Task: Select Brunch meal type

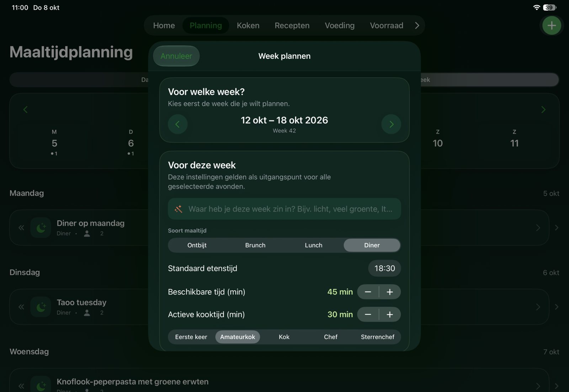Action: click(x=255, y=245)
